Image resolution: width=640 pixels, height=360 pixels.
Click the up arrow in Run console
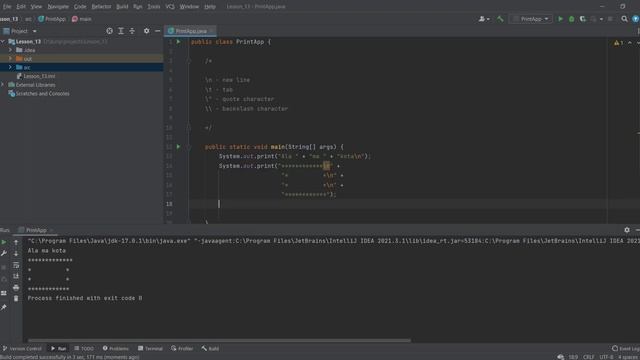pos(16,242)
